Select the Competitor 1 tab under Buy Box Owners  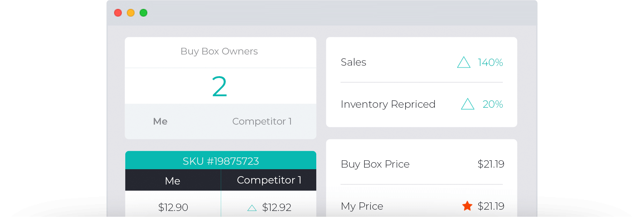click(x=262, y=121)
